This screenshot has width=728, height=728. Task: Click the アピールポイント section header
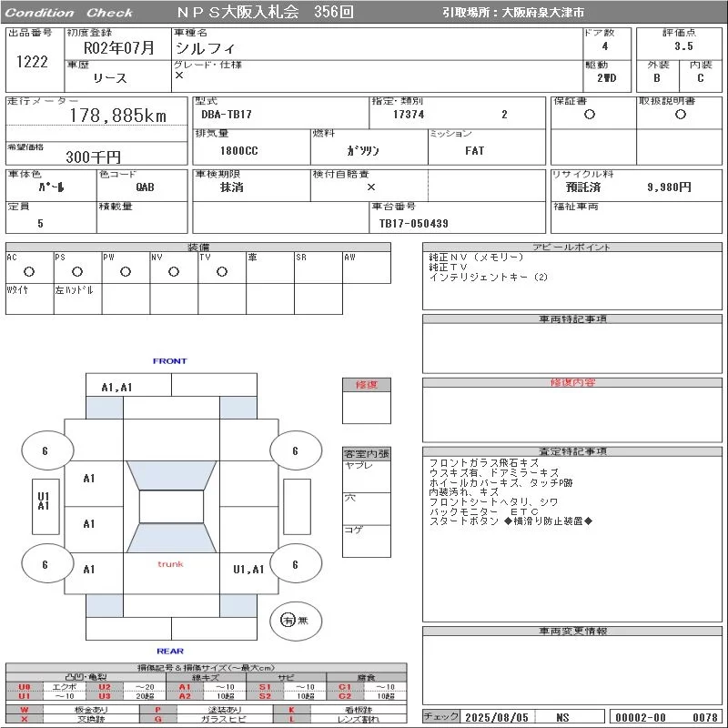click(571, 248)
